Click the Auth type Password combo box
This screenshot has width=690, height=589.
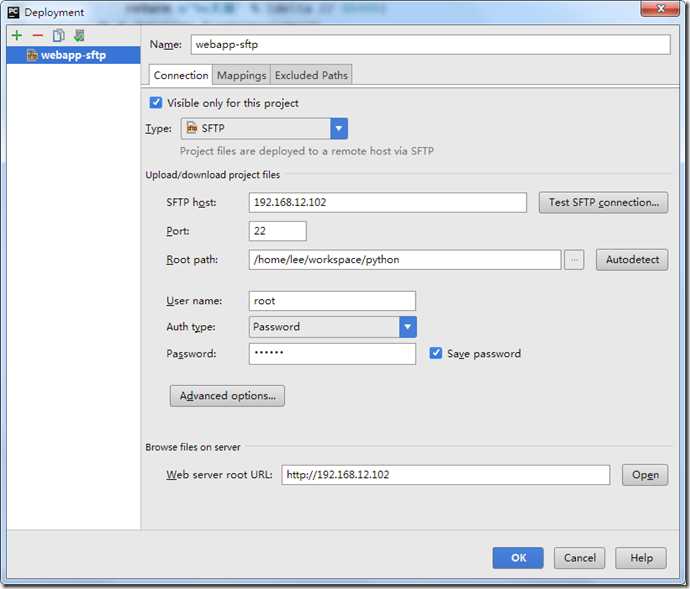coord(333,327)
